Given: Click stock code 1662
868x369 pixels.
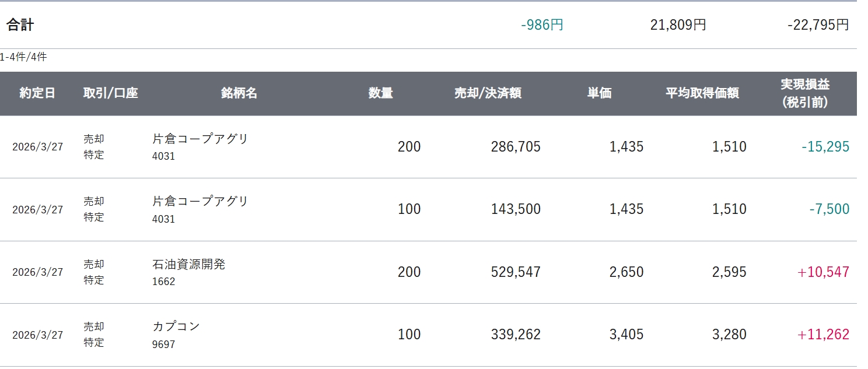Looking at the screenshot, I should tap(163, 282).
